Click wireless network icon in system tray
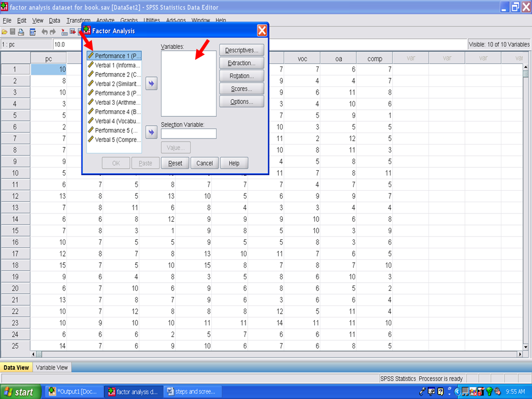Viewport: 532px width, 399px height. (x=489, y=392)
